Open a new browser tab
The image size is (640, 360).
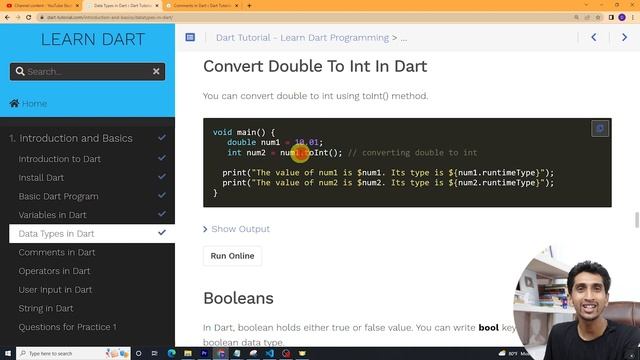[249, 6]
